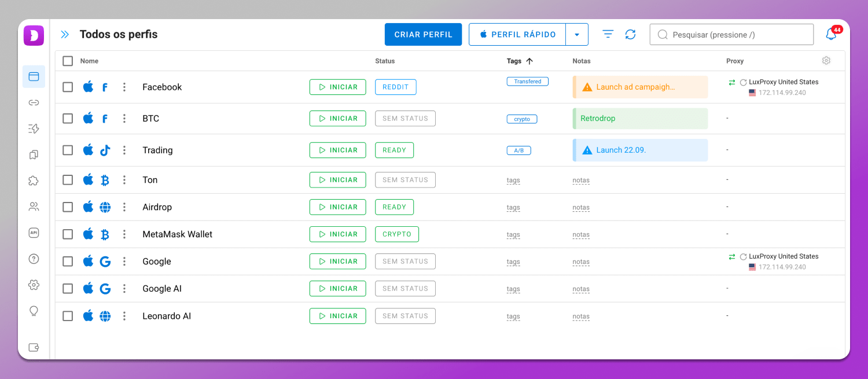
Task: Select the Facebook profile checkbox
Action: (68, 87)
